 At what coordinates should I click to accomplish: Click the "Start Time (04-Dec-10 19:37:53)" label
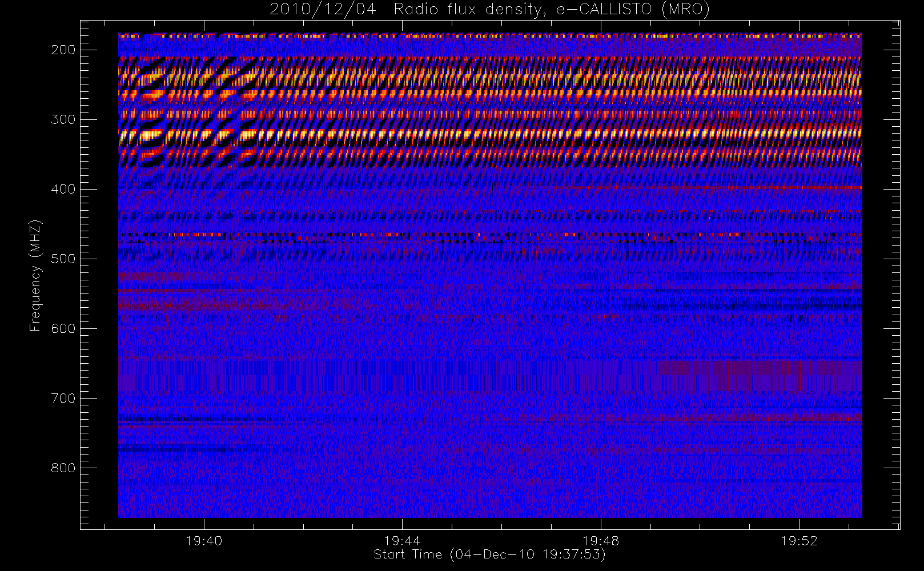pos(489,554)
